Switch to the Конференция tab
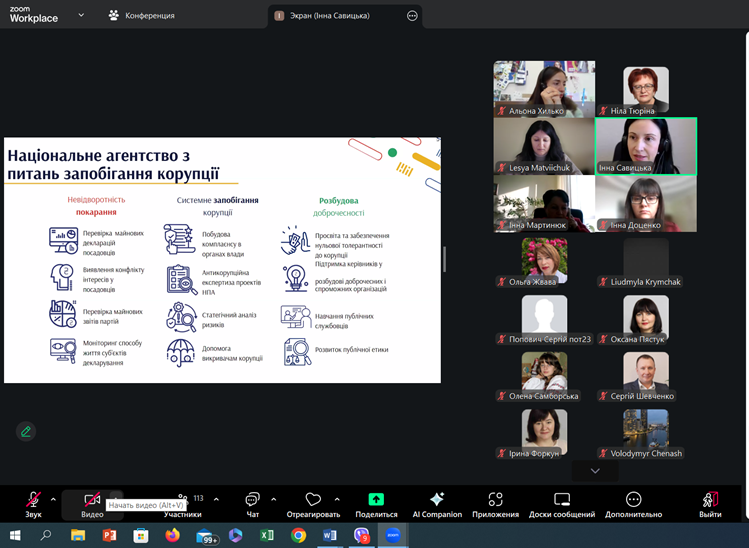Viewport: 749px width, 548px height. click(143, 16)
